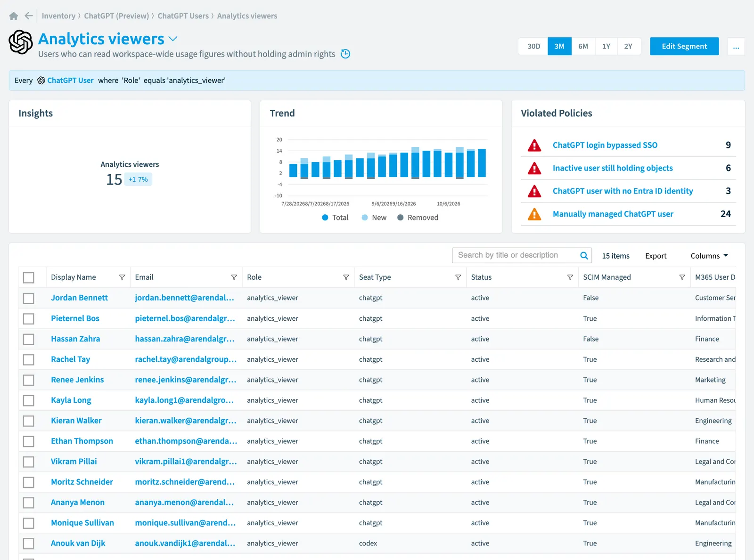Viewport: 754px width, 560px height.
Task: Check the box for Vikram Pillai
Action: 29,462
